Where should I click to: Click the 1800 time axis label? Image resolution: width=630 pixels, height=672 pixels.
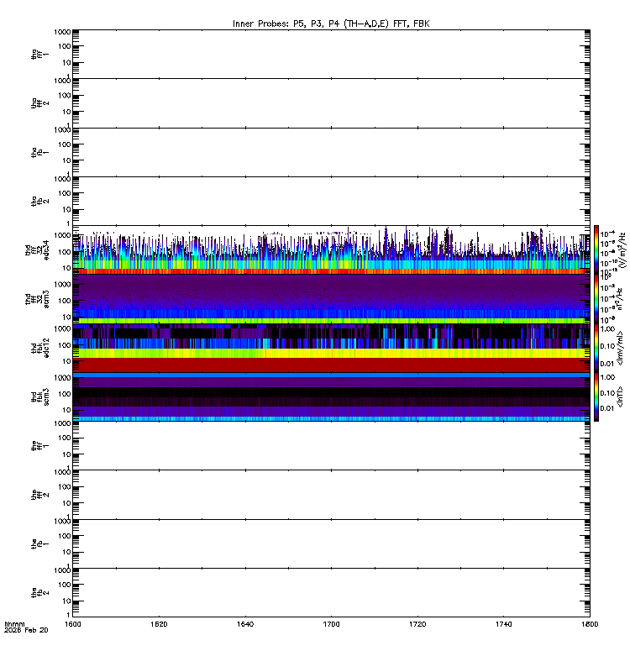(x=590, y=624)
